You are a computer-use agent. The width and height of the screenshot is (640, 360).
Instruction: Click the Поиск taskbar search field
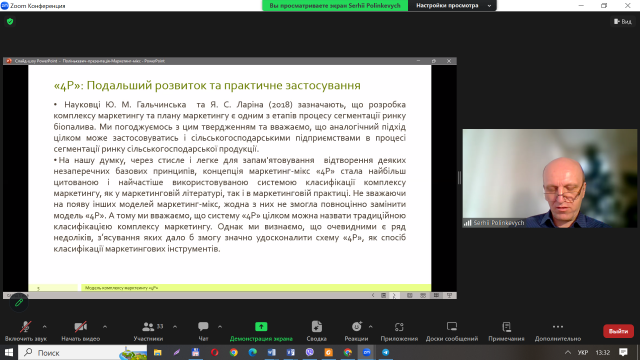[x=83, y=352]
